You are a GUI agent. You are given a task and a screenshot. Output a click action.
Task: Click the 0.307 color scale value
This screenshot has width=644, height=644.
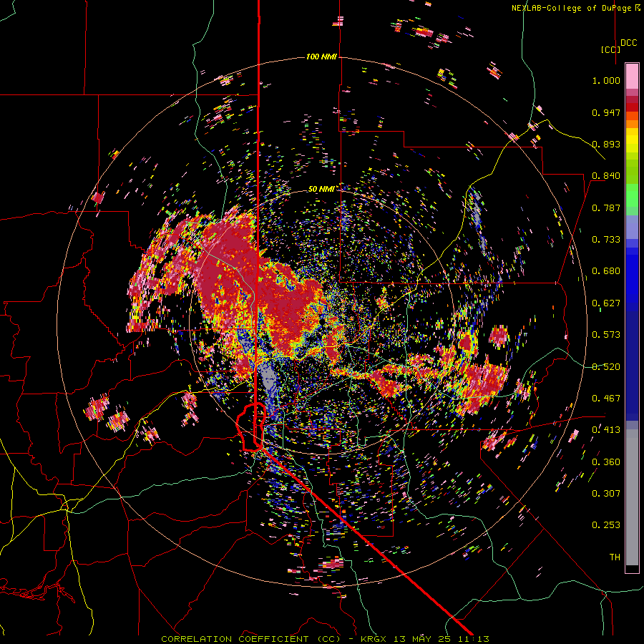[606, 494]
